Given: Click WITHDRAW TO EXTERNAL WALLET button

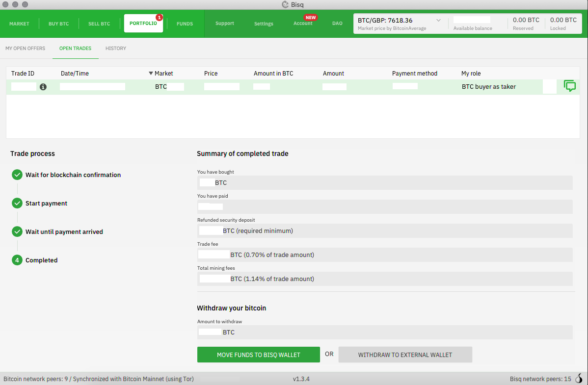Looking at the screenshot, I should (x=405, y=355).
